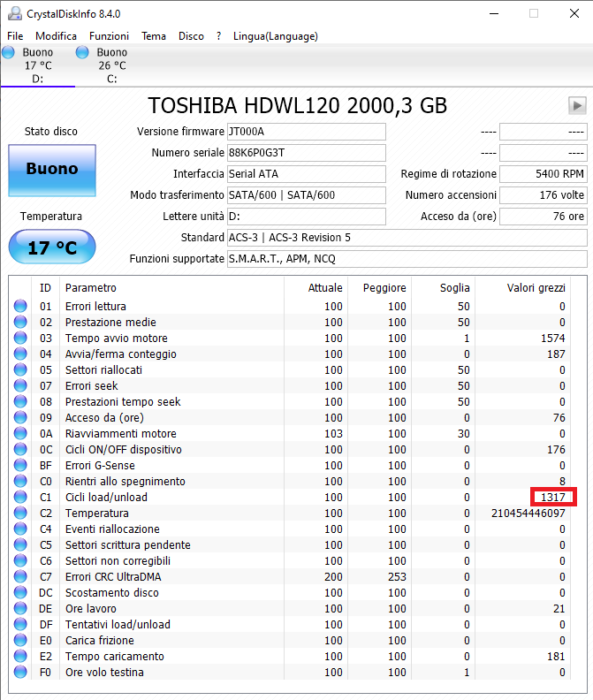Click the Soglia column header
This screenshot has height=700, width=593.
point(443,288)
